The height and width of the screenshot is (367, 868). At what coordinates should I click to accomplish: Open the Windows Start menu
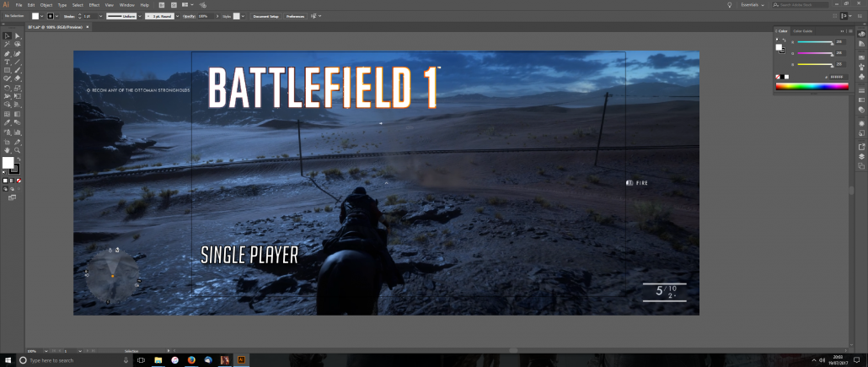pos(8,359)
